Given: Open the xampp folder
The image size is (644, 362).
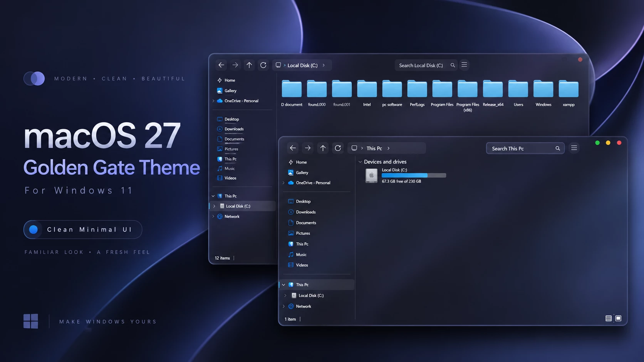Looking at the screenshot, I should click(x=569, y=93).
